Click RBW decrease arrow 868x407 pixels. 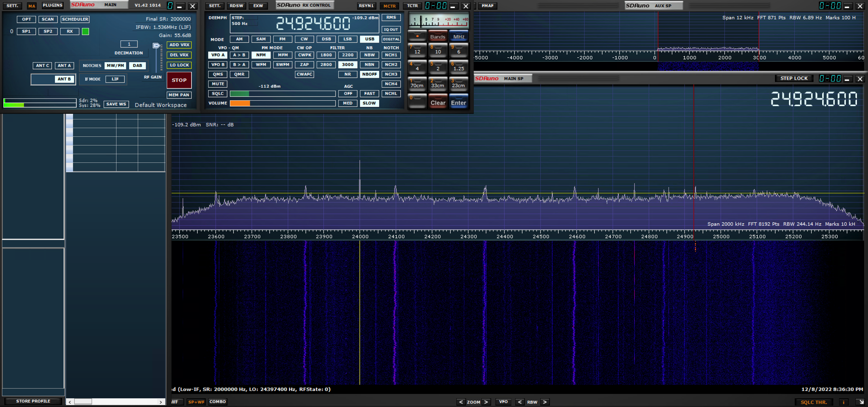click(x=520, y=402)
